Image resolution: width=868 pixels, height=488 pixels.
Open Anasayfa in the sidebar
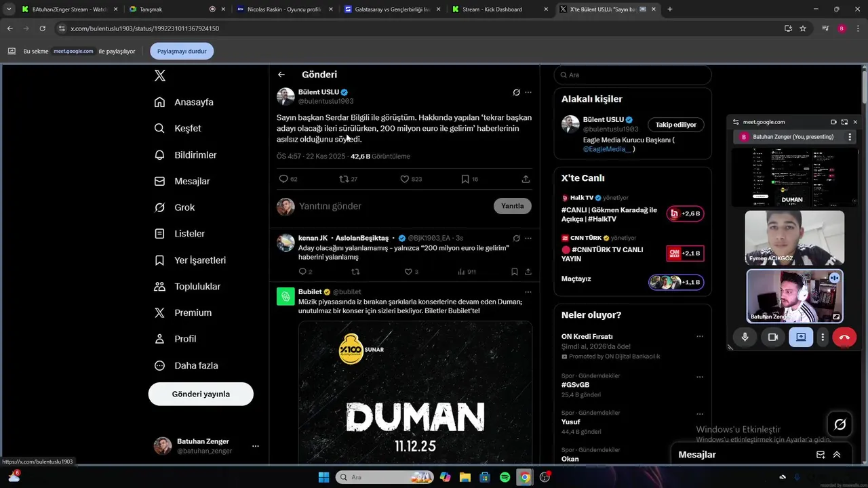point(184,102)
